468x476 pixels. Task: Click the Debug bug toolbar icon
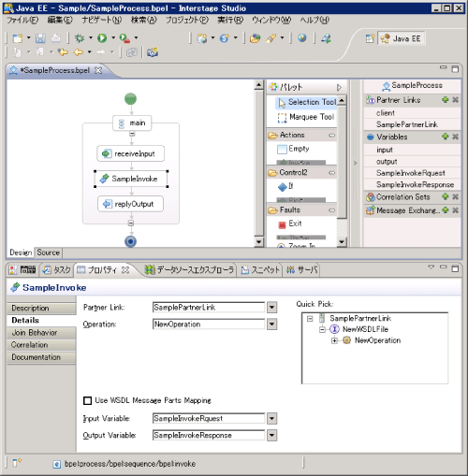80,38
